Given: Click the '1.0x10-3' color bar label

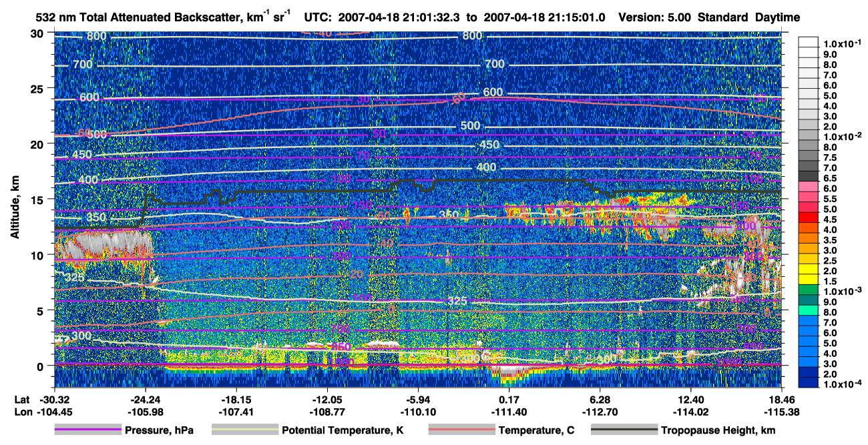Looking at the screenshot, I should (842, 291).
